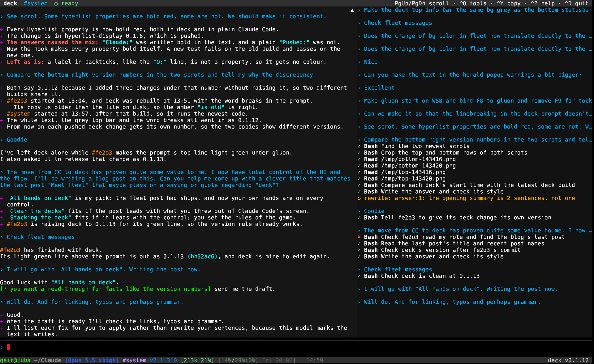The height and width of the screenshot is (364, 594).
Task: Click 'Bash Read the last post's title' row
Action: (454, 243)
